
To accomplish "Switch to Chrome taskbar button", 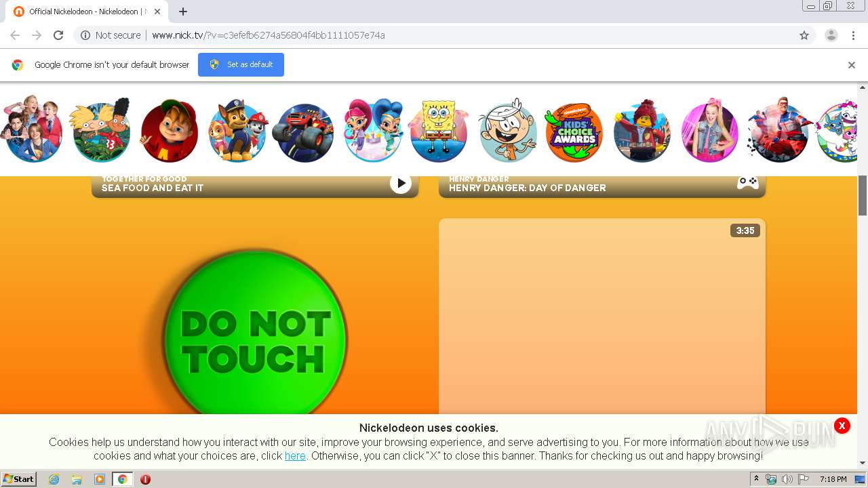I will tap(122, 479).
